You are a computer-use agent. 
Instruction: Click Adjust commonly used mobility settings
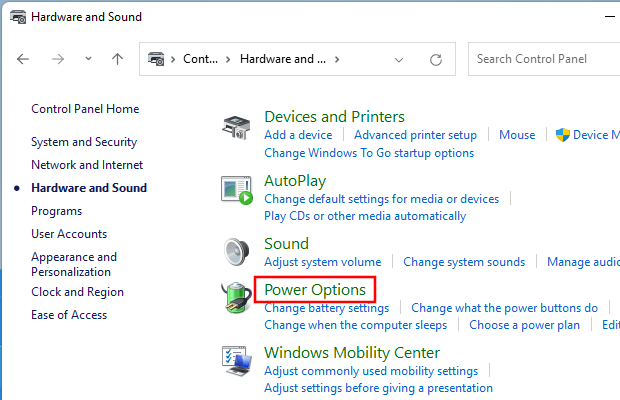[371, 371]
